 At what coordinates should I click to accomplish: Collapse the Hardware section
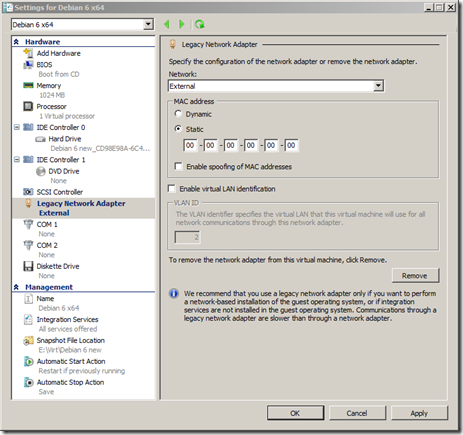tap(16, 42)
